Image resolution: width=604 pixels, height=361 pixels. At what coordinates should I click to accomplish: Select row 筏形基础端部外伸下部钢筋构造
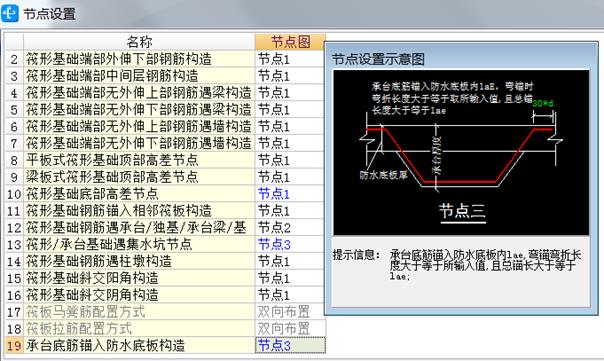pos(139,59)
